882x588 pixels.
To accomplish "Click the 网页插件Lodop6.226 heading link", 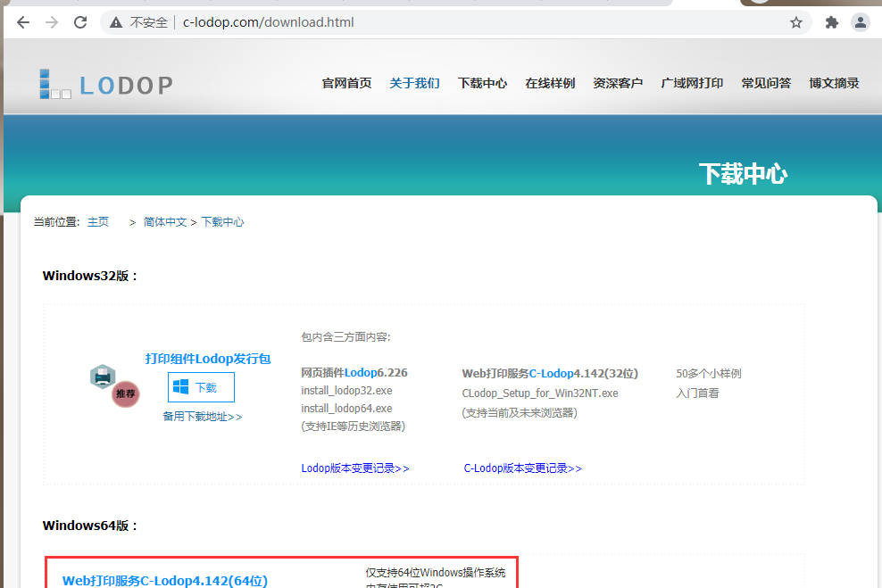I will click(354, 373).
